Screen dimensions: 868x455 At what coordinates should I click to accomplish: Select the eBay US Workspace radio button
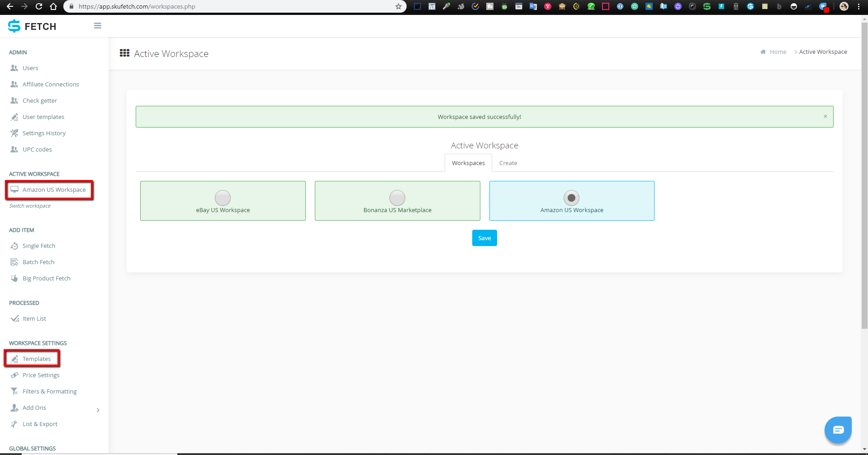[x=223, y=198]
